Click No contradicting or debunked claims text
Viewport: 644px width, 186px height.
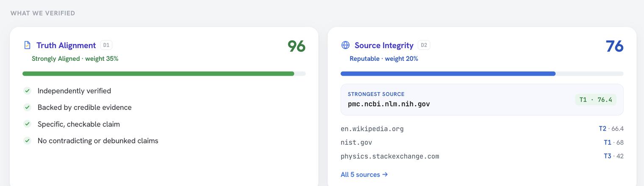[98, 141]
